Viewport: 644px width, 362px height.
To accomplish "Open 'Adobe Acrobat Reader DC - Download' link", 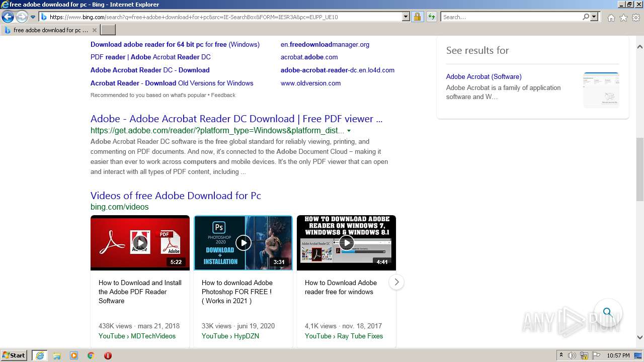I will click(150, 70).
